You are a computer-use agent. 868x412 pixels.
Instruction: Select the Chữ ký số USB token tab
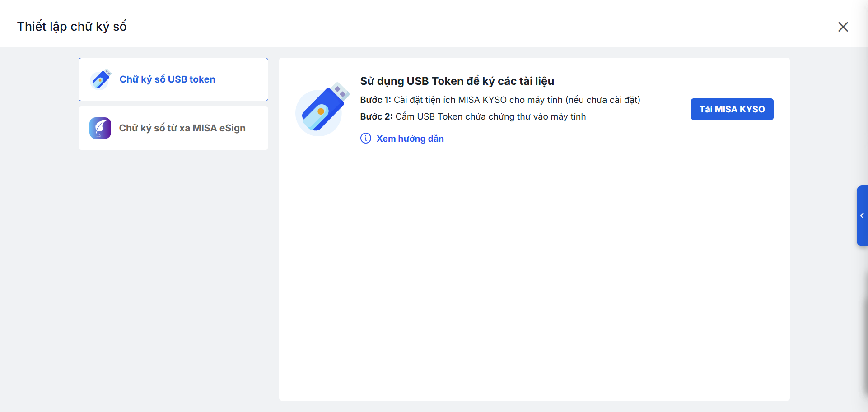click(173, 79)
